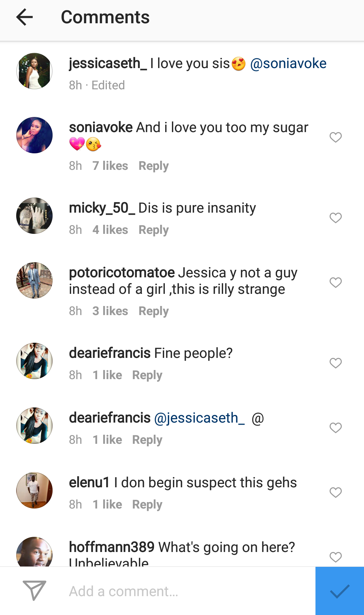
Task: Reply to potoricotomatoe's comment
Action: click(x=154, y=311)
